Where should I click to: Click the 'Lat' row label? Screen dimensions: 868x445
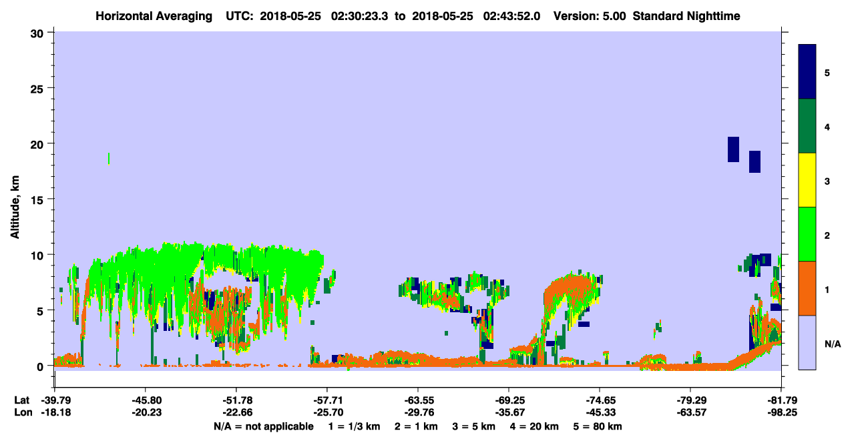pos(21,400)
